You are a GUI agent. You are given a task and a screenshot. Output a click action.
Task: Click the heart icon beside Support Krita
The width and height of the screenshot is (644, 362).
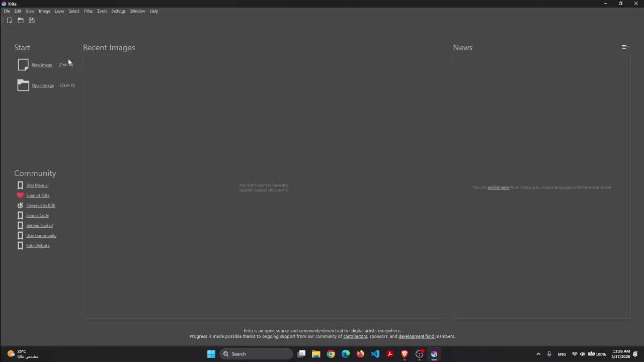point(20,196)
